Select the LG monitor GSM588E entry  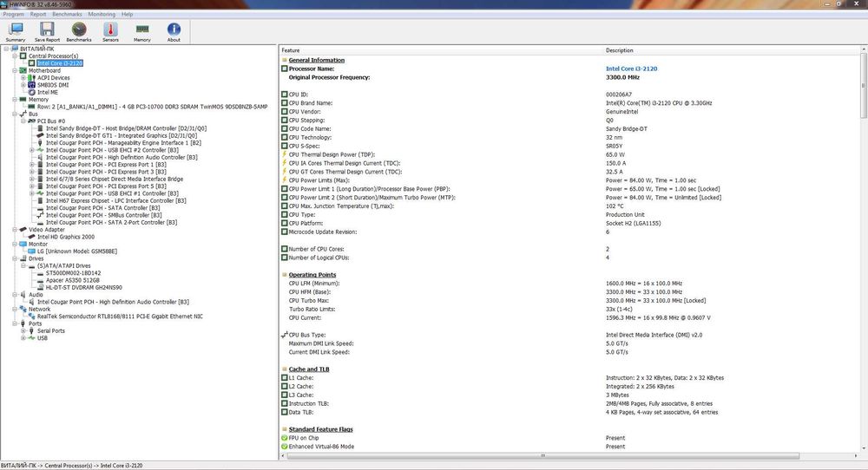[77, 251]
